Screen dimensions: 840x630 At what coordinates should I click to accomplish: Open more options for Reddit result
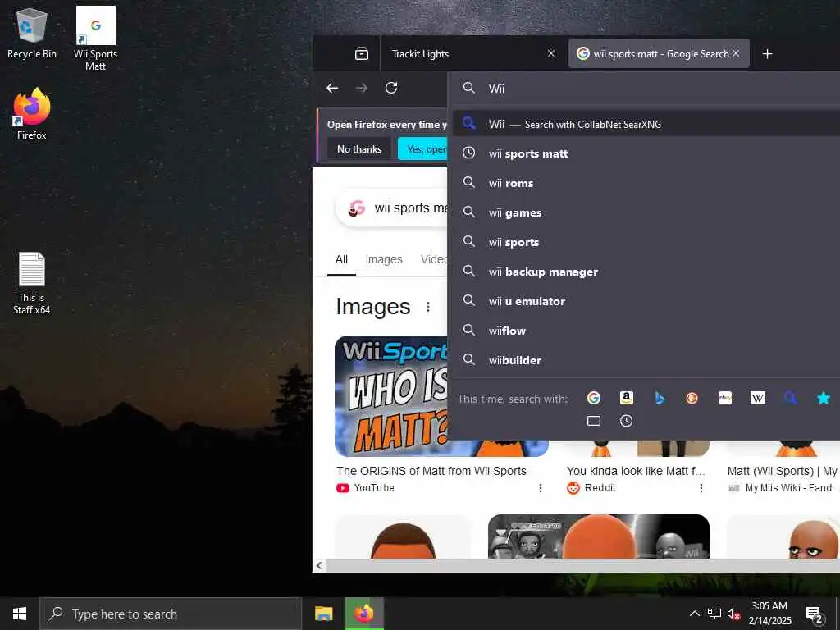pyautogui.click(x=701, y=488)
